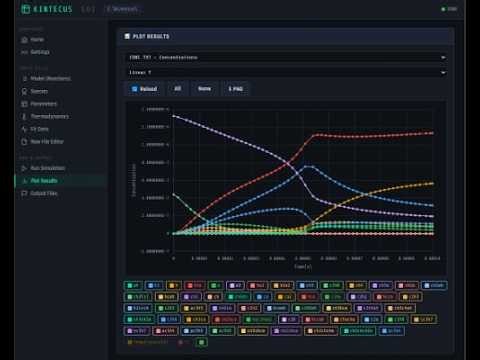Click the Run Simulation play icon
Image resolution: width=480 pixels, height=360 pixels.
[x=24, y=168]
